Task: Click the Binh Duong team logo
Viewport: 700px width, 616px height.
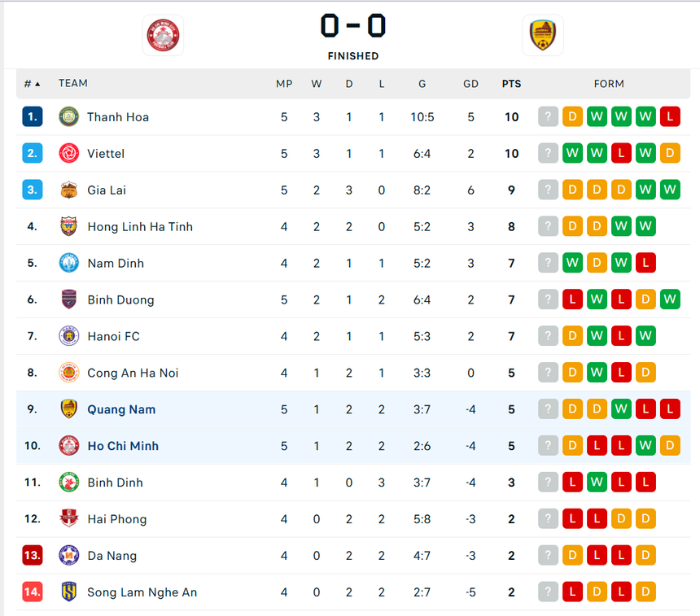Action: click(68, 299)
